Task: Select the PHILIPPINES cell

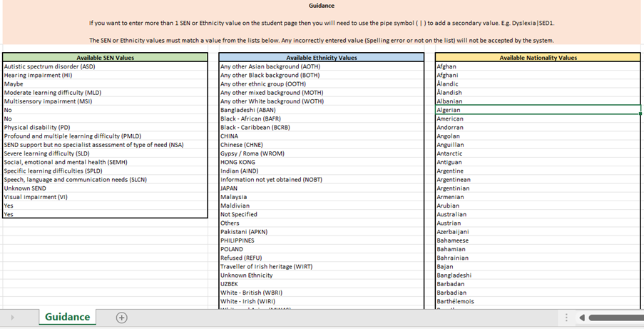Action: [x=322, y=241]
